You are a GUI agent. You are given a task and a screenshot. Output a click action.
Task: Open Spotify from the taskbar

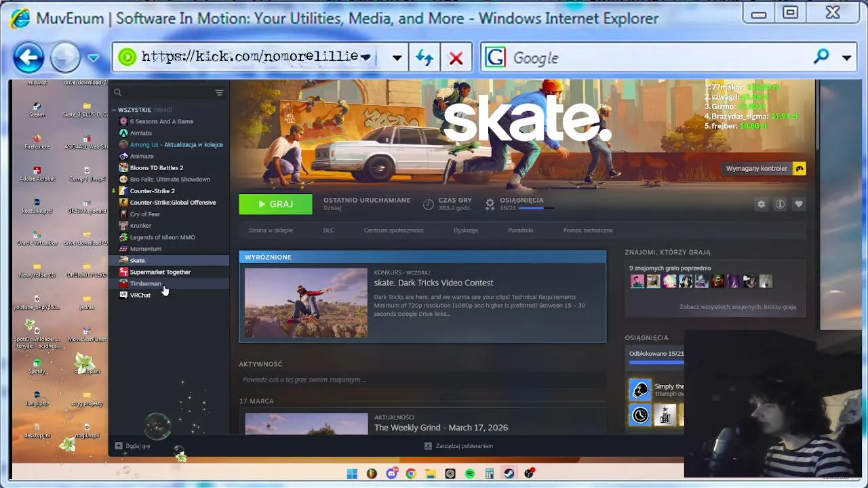click(470, 474)
